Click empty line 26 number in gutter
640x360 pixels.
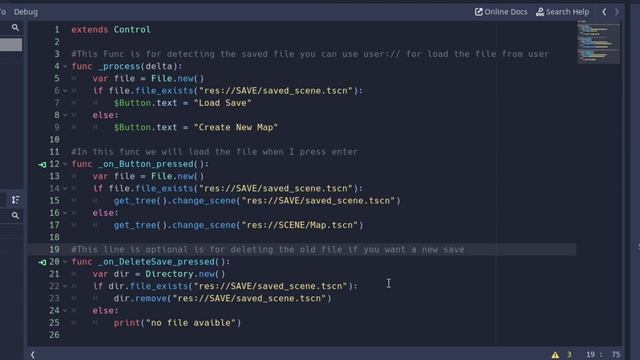click(x=55, y=335)
